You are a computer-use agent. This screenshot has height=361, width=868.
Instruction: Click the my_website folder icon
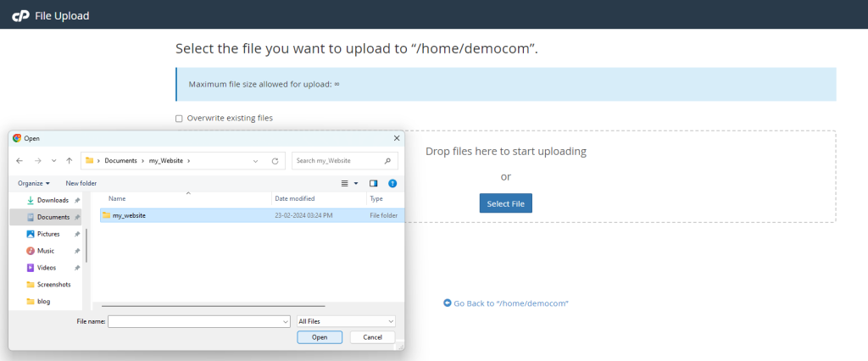pos(106,215)
